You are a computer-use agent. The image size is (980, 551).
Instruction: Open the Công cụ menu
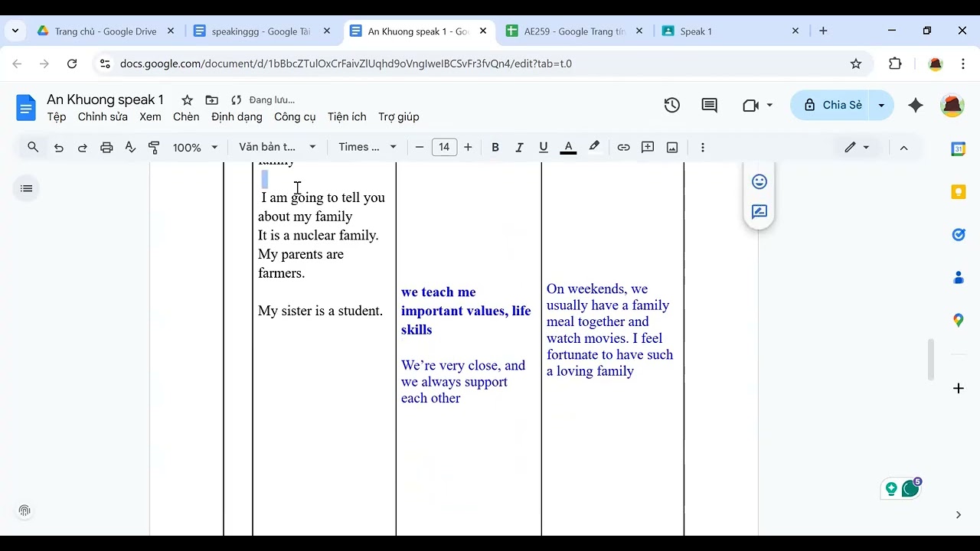[x=295, y=117]
